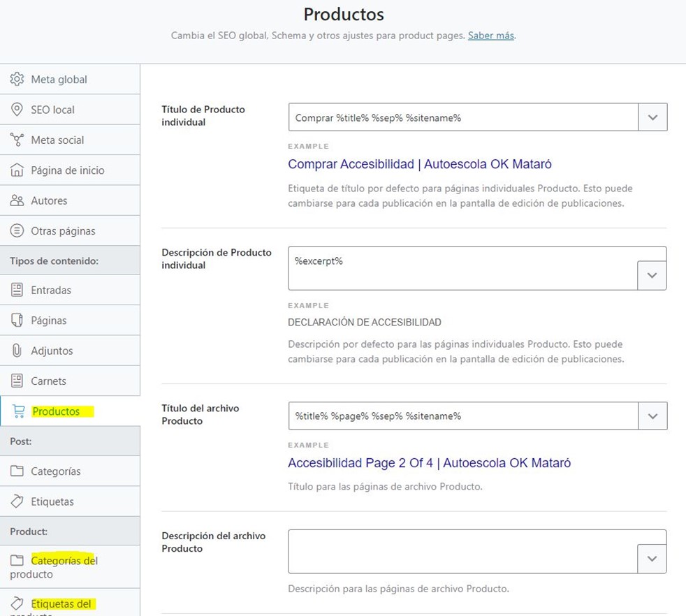This screenshot has width=686, height=616.
Task: Follow the Saber más link
Action: coord(491,35)
